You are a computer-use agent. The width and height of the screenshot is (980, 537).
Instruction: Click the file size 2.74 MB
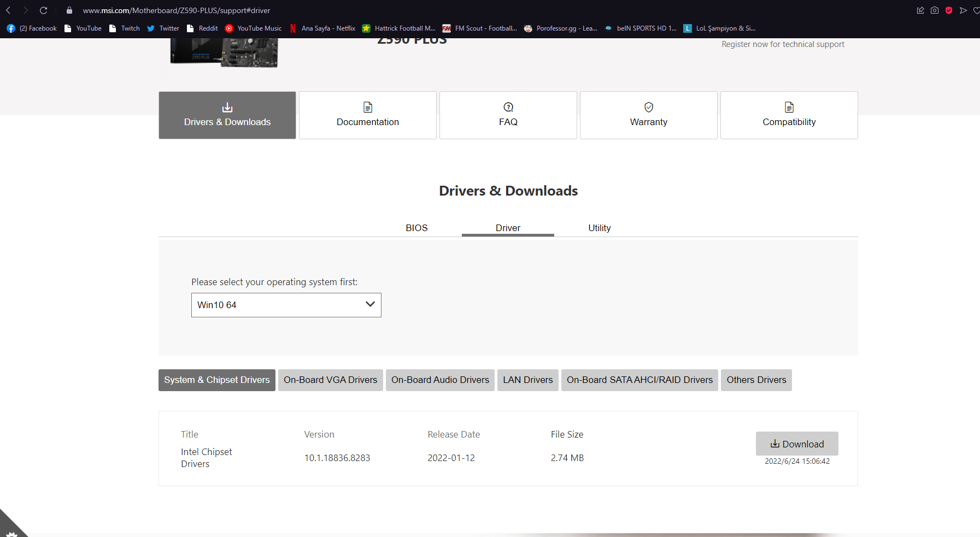[x=567, y=458]
